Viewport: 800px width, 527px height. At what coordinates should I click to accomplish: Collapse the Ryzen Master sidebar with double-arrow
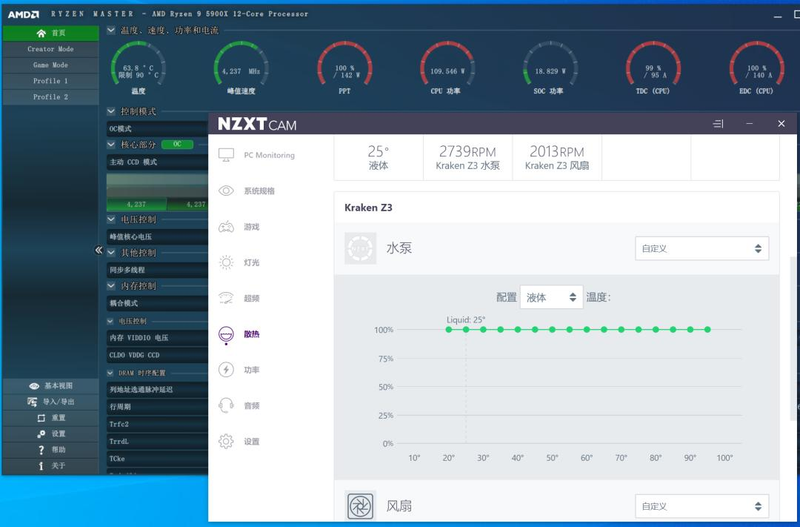tap(99, 250)
